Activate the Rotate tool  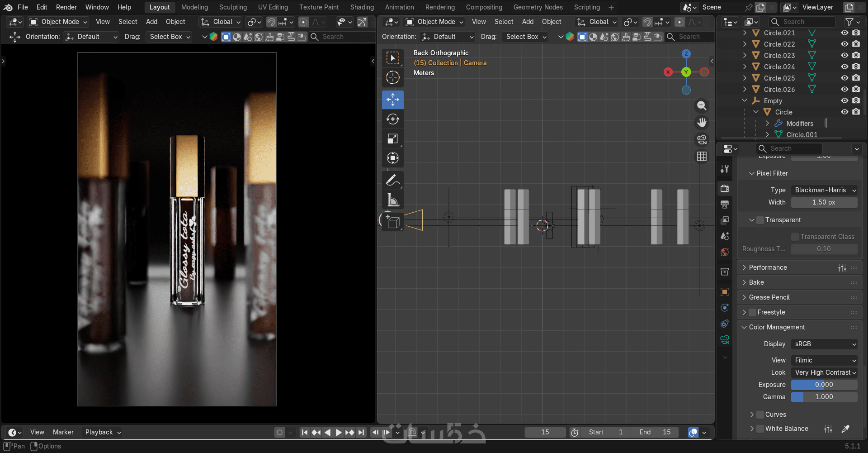393,119
